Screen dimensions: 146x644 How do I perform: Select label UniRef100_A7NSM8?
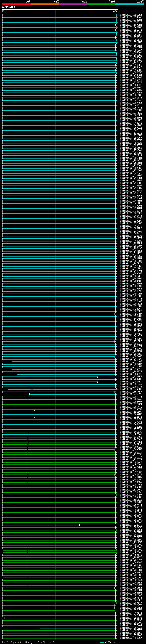[131, 389]
